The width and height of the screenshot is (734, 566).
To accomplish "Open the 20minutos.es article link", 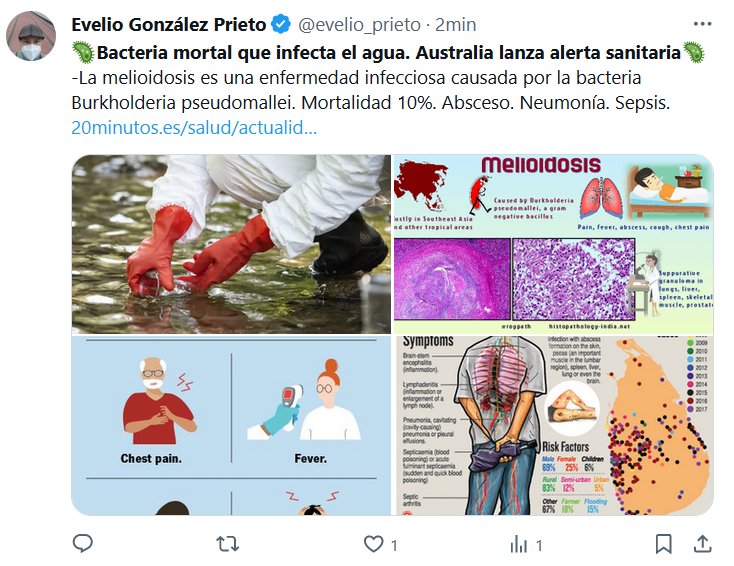I will pyautogui.click(x=194, y=127).
